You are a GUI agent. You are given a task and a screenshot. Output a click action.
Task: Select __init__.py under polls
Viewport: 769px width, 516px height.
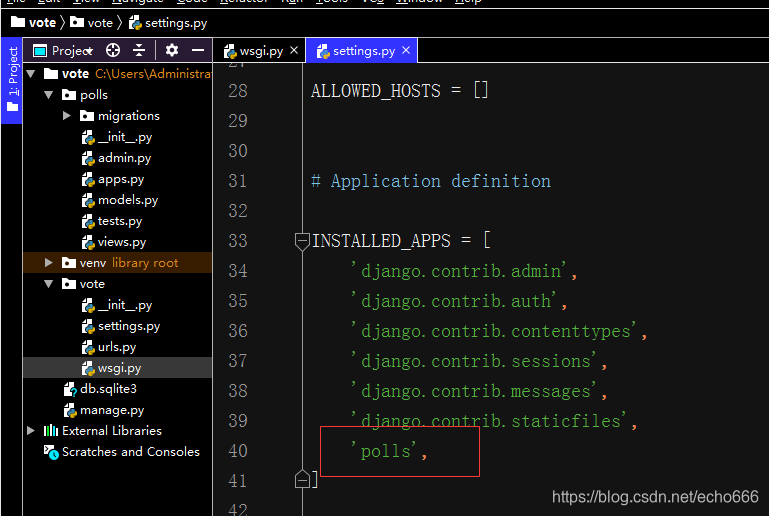pos(125,137)
